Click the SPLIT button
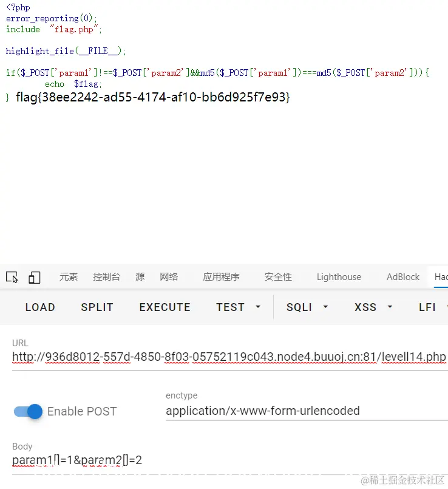Screen dimensions: 448x489 coord(97,307)
